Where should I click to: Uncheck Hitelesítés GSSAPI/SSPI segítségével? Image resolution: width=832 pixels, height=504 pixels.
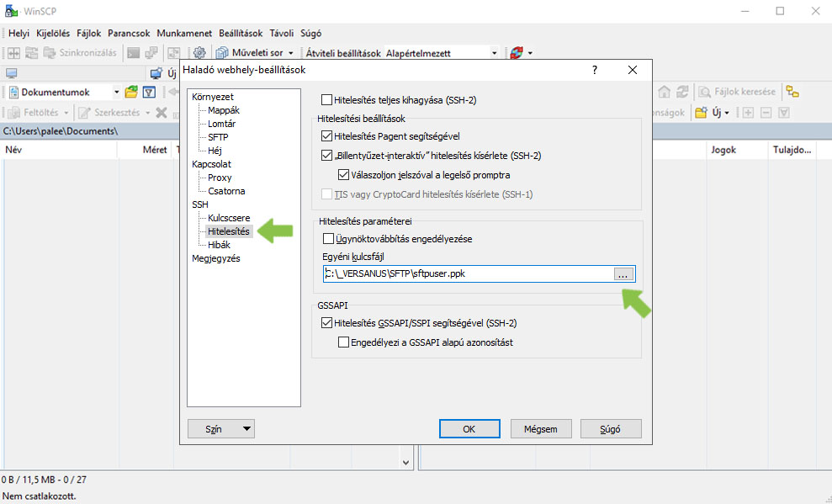click(x=327, y=322)
